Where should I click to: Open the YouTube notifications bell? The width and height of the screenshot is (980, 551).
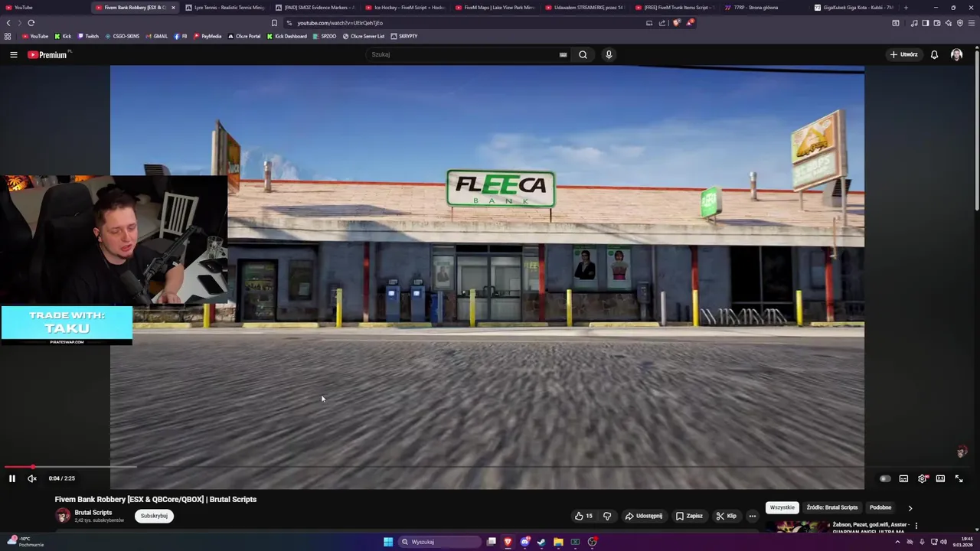click(934, 54)
